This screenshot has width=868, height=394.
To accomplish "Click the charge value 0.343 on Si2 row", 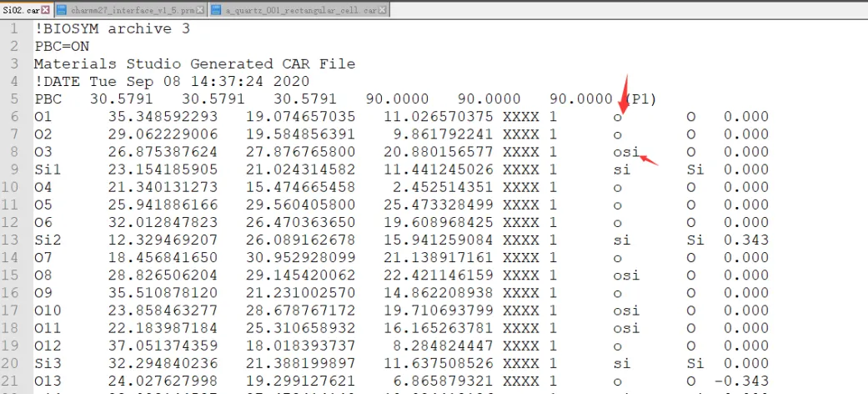I will pos(745,240).
